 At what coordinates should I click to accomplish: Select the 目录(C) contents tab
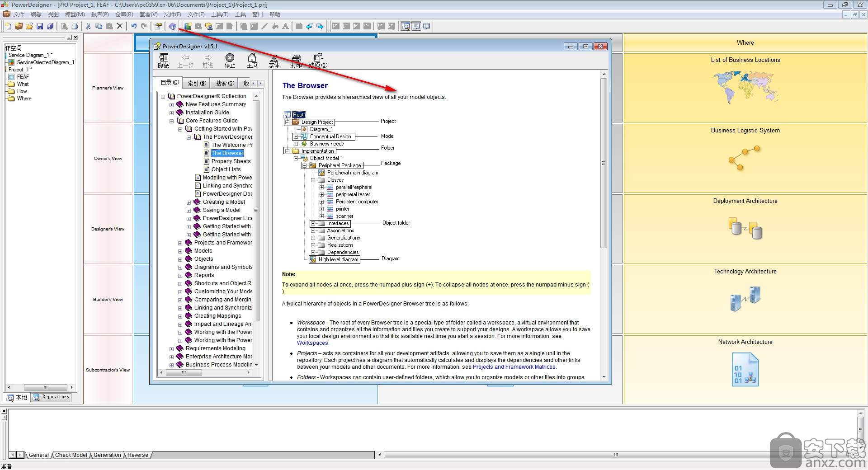[x=170, y=83]
